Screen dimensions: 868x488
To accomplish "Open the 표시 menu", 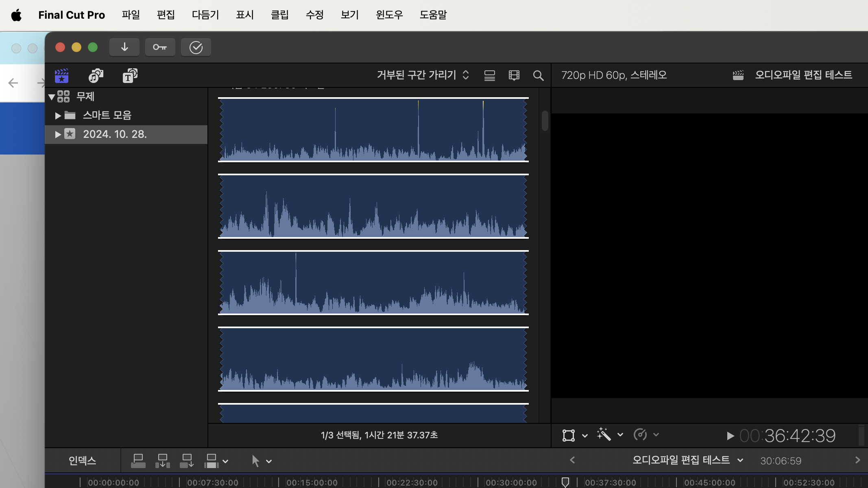I will point(245,15).
